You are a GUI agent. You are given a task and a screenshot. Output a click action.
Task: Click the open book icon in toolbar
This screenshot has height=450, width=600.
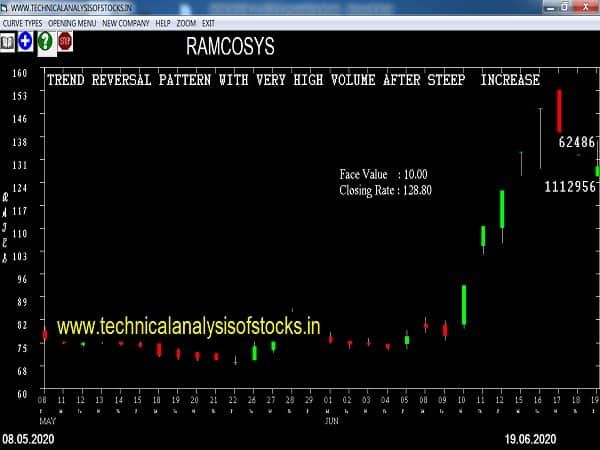point(7,41)
